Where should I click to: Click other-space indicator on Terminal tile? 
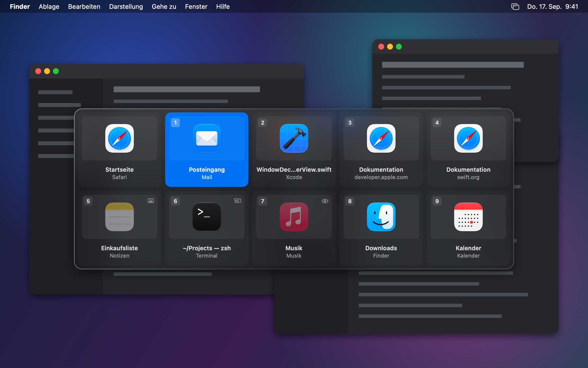[238, 201]
